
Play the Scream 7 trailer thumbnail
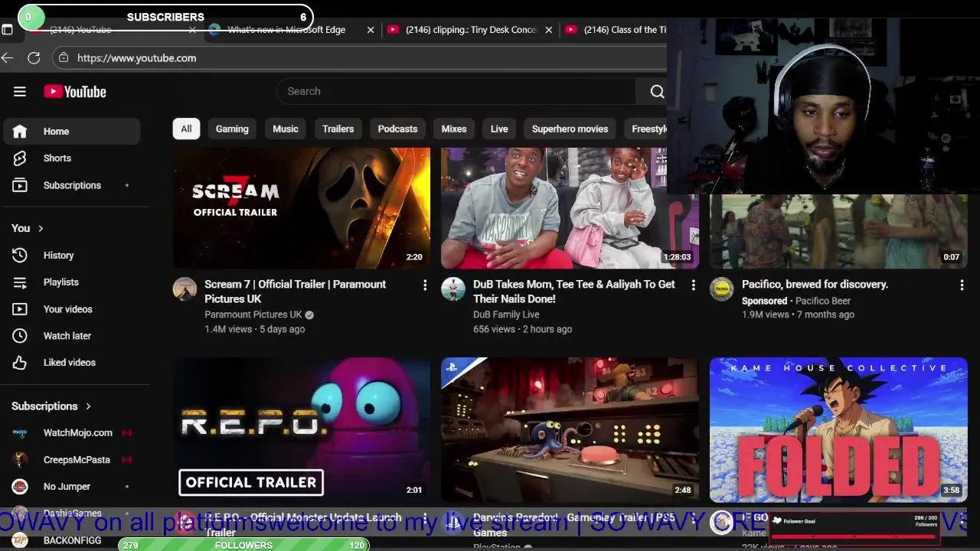302,208
